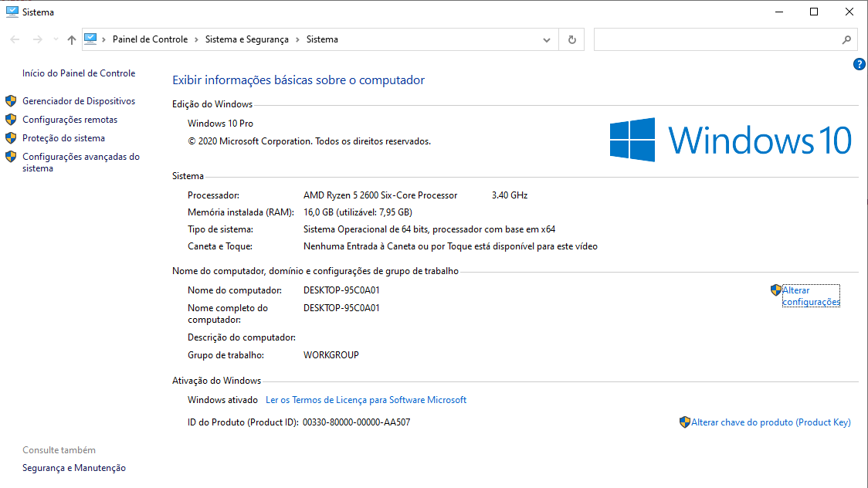This screenshot has height=488, width=868.
Task: Click the Sistema window title icon
Action: pos(12,12)
